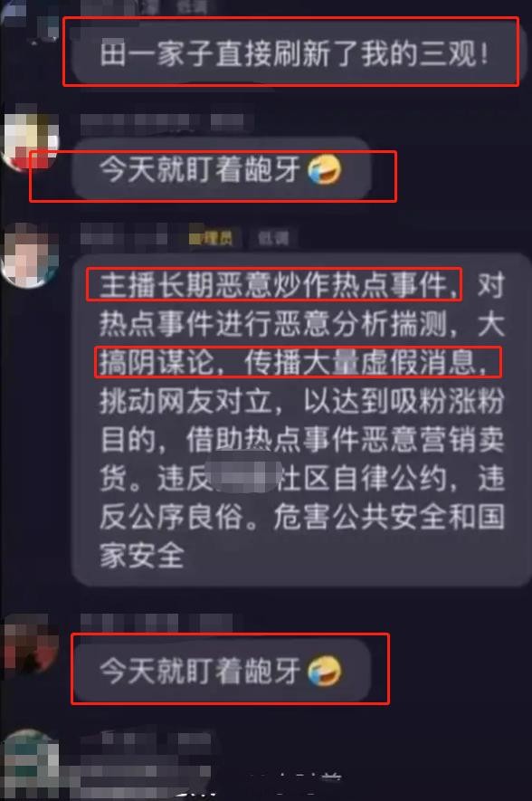Tap the blurred username above the last 龅牙 message
The image size is (532, 801).
click(156, 624)
